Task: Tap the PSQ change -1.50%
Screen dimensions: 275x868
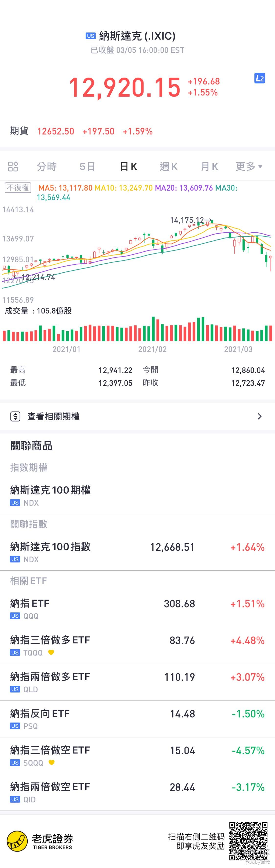Action: tap(248, 714)
